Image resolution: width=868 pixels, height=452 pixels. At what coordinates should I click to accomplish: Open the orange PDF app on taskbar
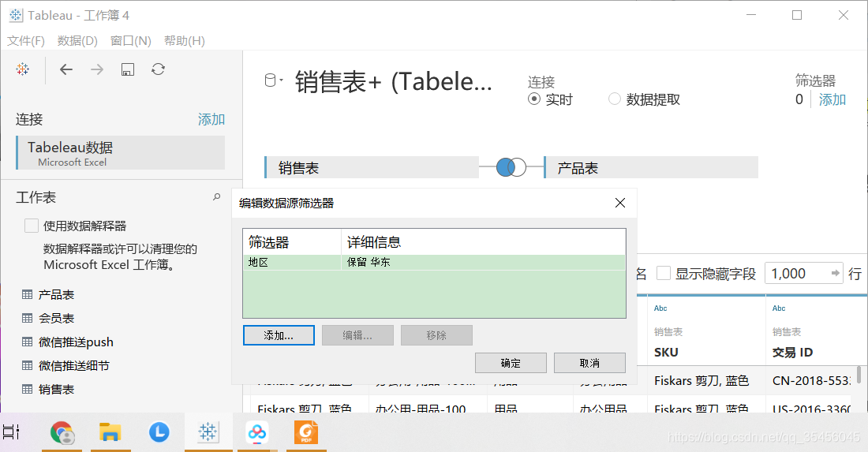[x=306, y=432]
